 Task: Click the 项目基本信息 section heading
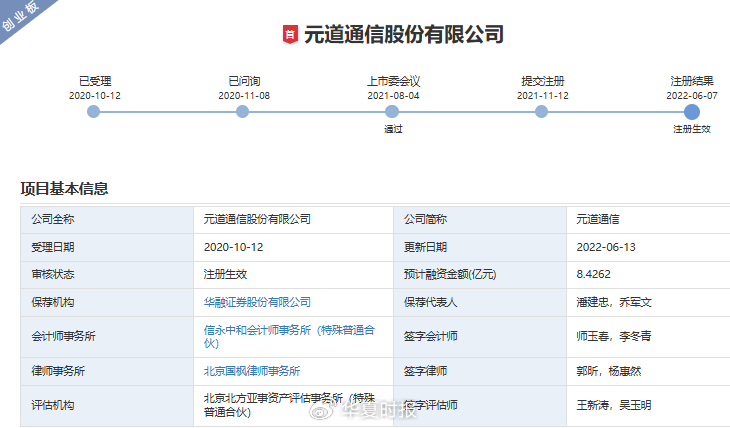(x=64, y=189)
